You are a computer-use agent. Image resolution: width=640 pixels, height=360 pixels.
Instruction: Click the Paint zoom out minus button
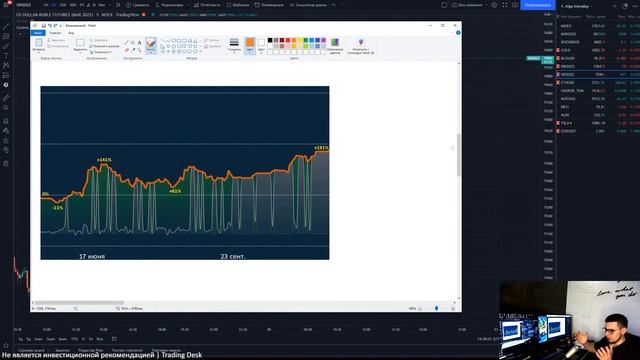tap(420, 309)
